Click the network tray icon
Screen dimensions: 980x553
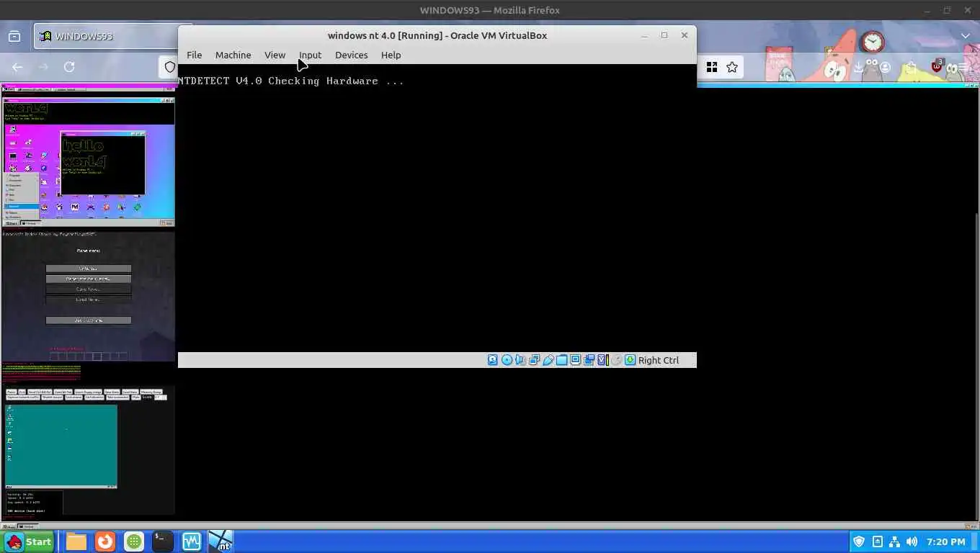894,541
